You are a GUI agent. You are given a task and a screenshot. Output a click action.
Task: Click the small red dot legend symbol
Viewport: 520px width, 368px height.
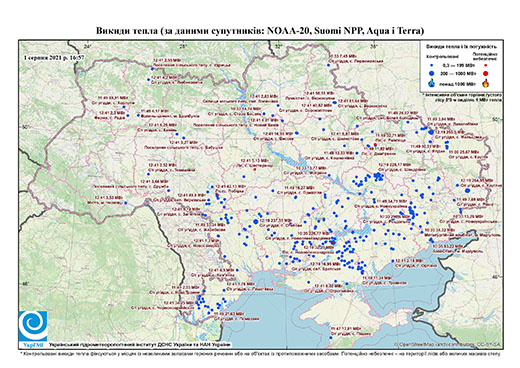click(x=485, y=66)
